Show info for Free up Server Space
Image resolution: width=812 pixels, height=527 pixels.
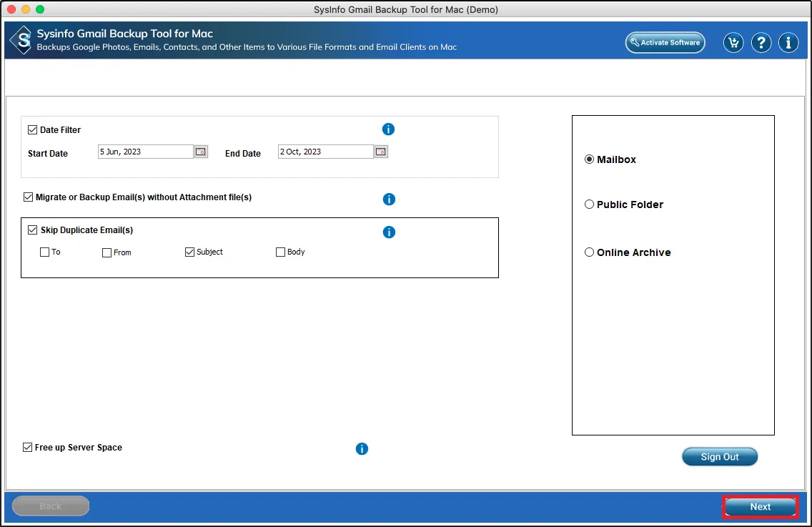362,449
